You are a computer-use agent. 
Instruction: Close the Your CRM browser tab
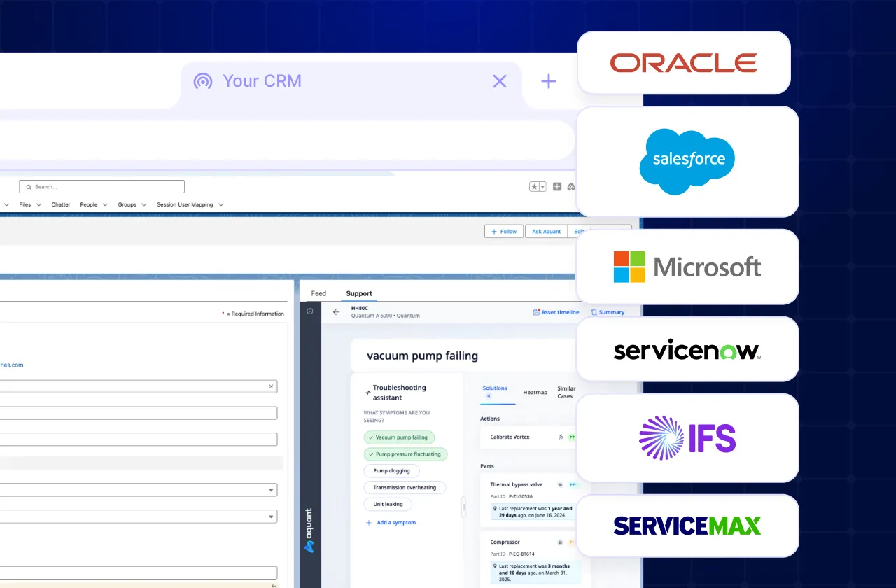[500, 81]
